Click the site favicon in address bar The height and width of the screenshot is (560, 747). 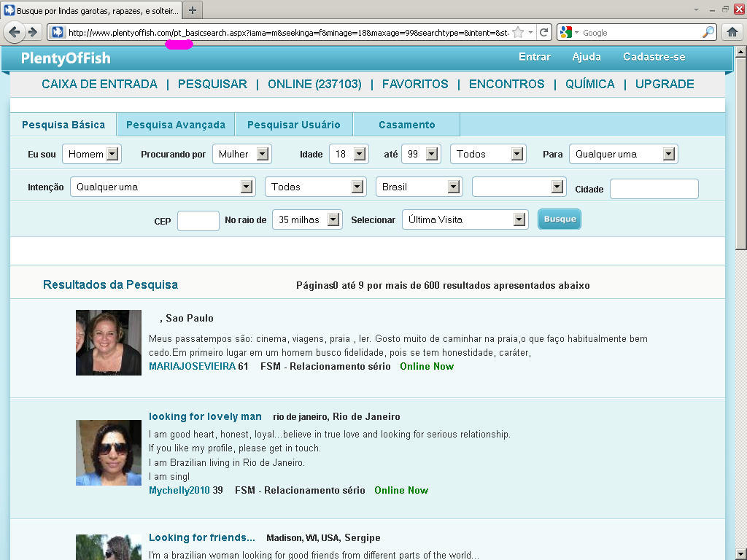[58, 32]
